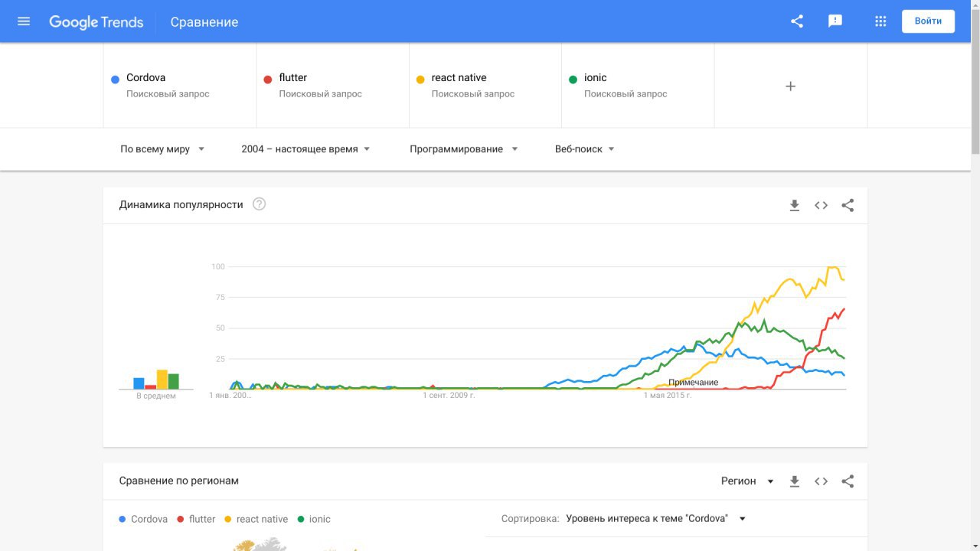This screenshot has width=980, height=551.
Task: Click yellow react native color dot in term box
Action: pyautogui.click(x=420, y=79)
